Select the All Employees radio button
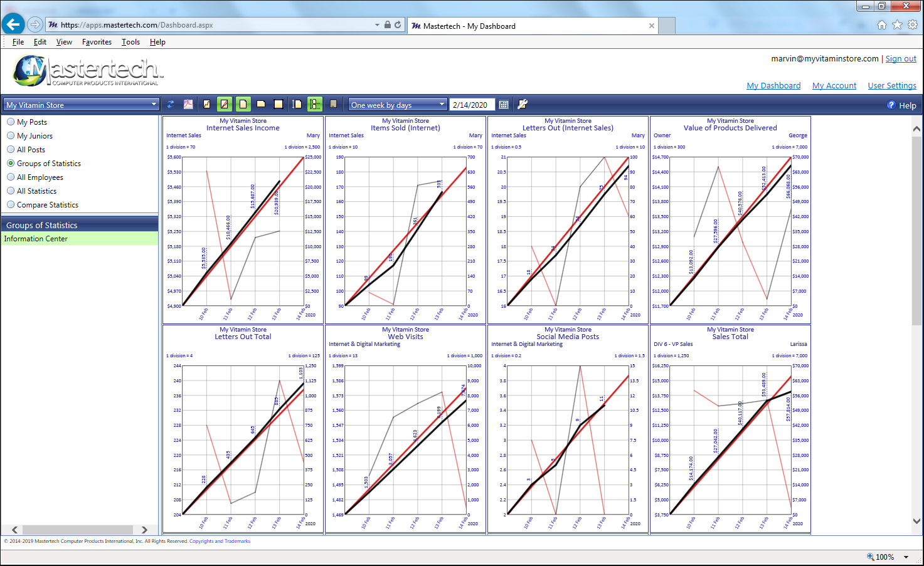 point(11,177)
